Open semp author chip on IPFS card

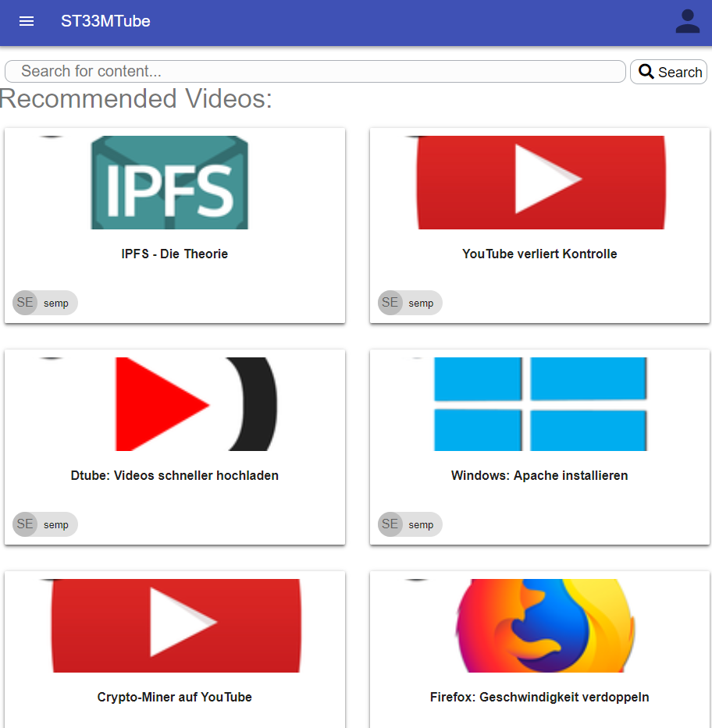coord(45,303)
